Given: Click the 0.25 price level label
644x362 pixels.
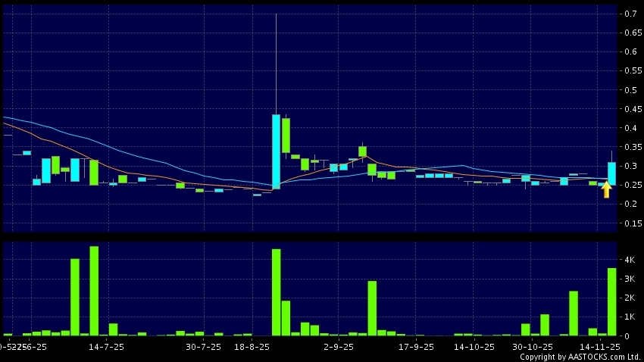Looking at the screenshot, I should pos(630,185).
